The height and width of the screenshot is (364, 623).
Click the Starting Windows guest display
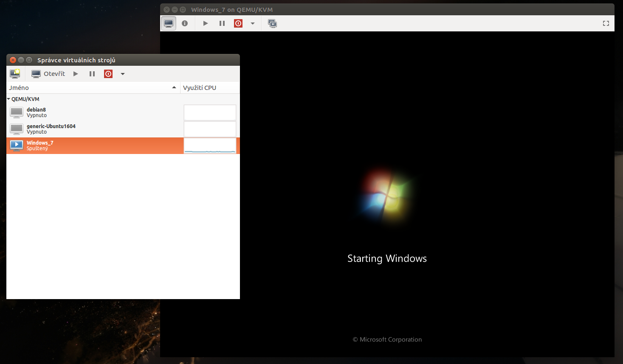[387, 194]
